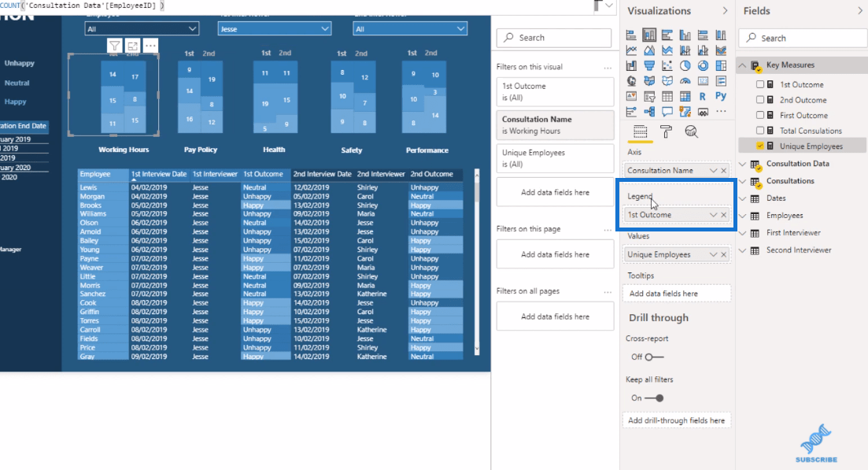Search box in the Filters pane
The height and width of the screenshot is (470, 868).
(554, 38)
